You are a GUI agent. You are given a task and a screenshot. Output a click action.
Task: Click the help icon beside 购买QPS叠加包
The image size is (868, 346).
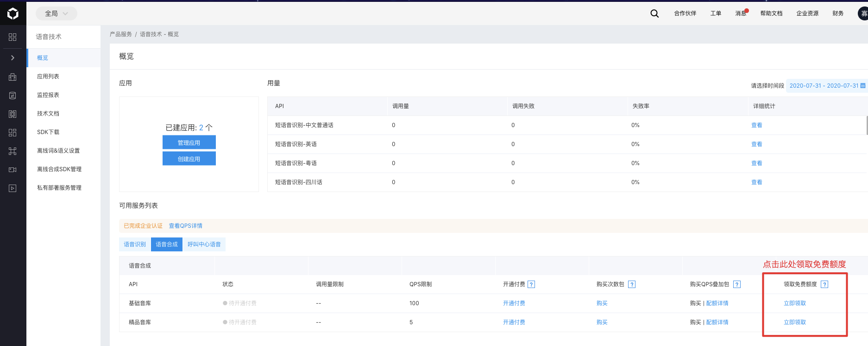click(737, 284)
